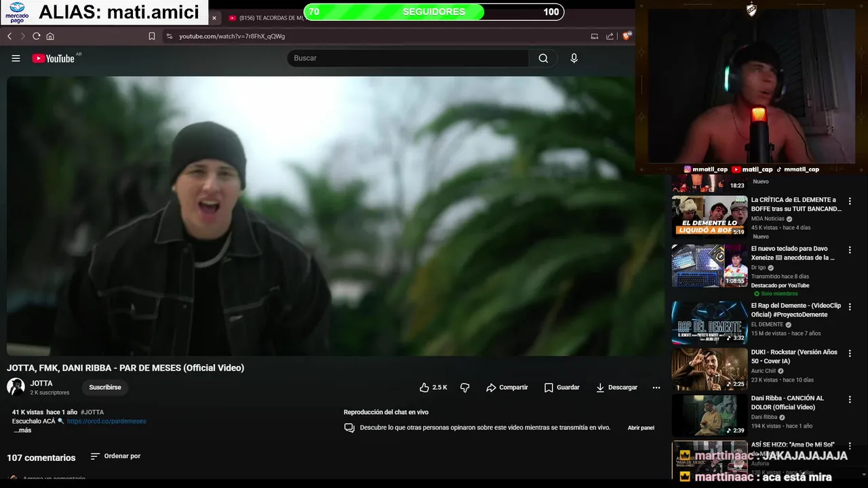The width and height of the screenshot is (868, 488).
Task: Open the Brave shields icon
Action: coord(627,36)
